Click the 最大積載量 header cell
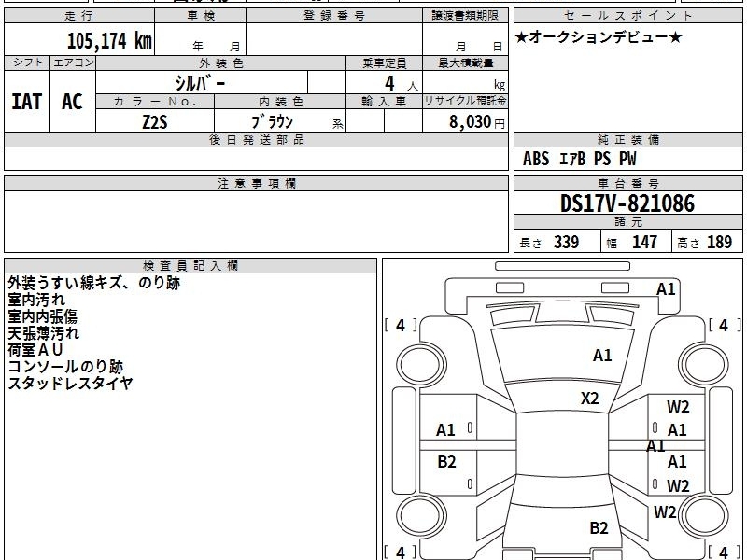This screenshot has width=747, height=560. coord(465,63)
